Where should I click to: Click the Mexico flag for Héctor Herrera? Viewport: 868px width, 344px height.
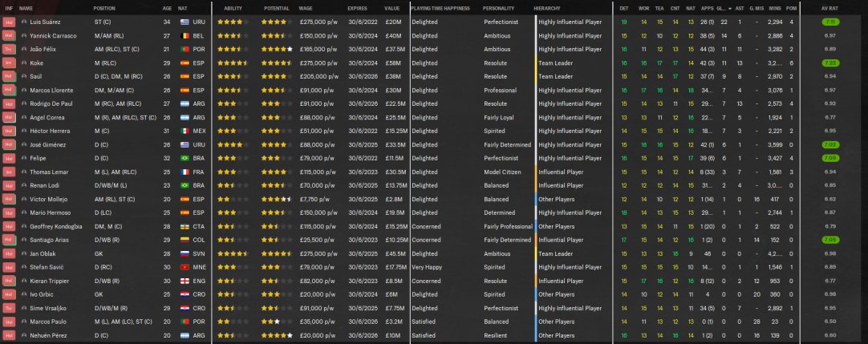click(x=185, y=131)
